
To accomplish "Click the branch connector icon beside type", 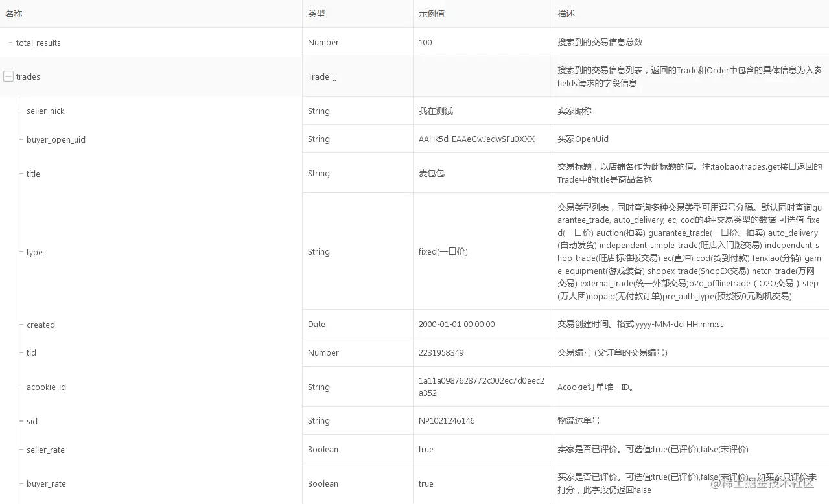I will (20, 252).
